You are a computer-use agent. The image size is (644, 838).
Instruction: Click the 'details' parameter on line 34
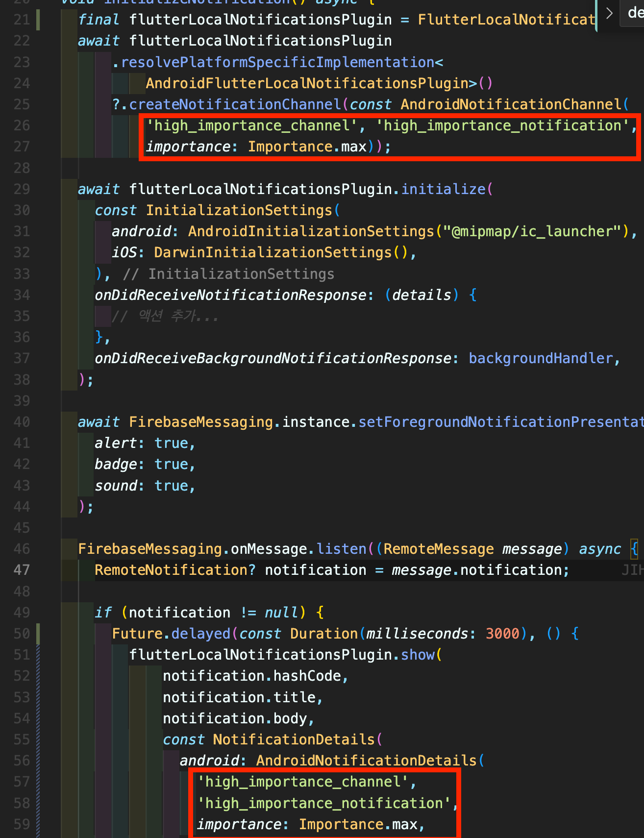pyautogui.click(x=421, y=295)
